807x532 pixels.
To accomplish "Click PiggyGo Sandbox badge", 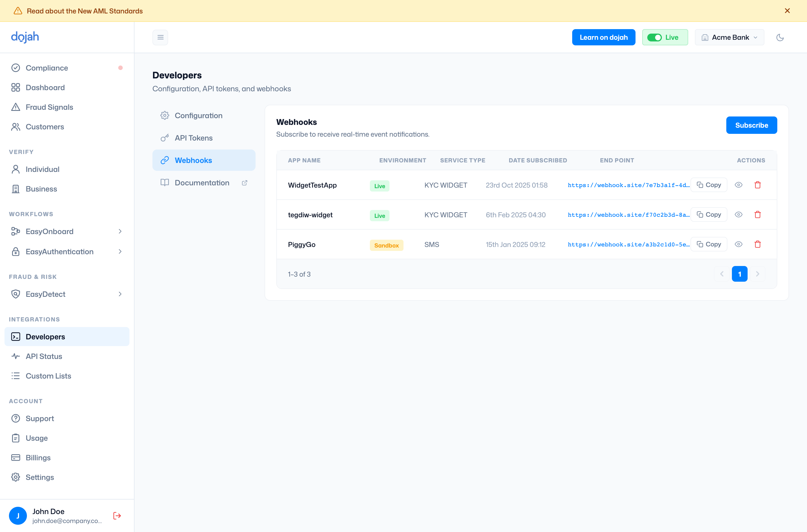I will pos(386,245).
